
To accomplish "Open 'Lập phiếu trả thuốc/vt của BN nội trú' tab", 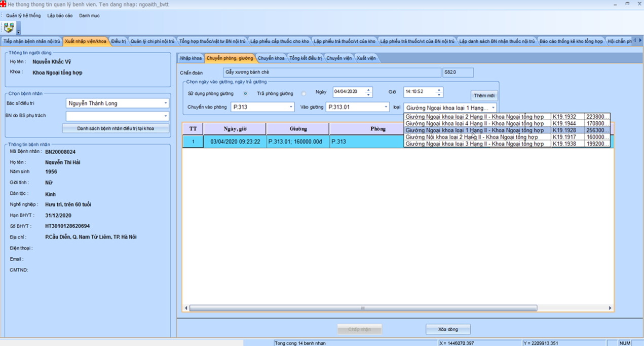I will (417, 41).
